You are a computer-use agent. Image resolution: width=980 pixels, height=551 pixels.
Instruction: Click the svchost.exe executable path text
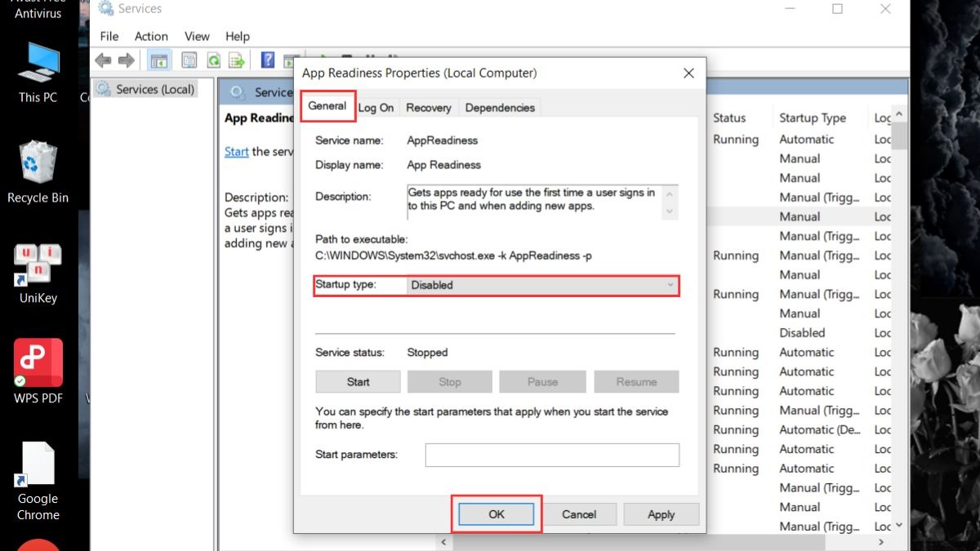(453, 256)
